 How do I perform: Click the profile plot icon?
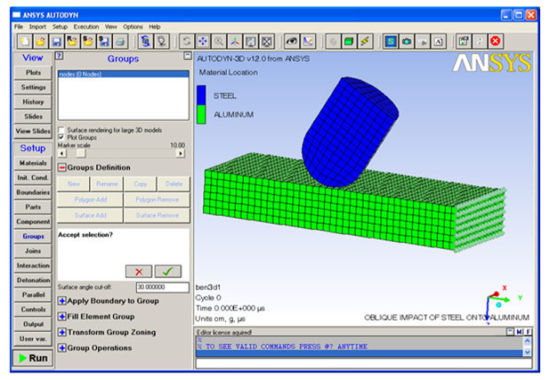[308, 41]
